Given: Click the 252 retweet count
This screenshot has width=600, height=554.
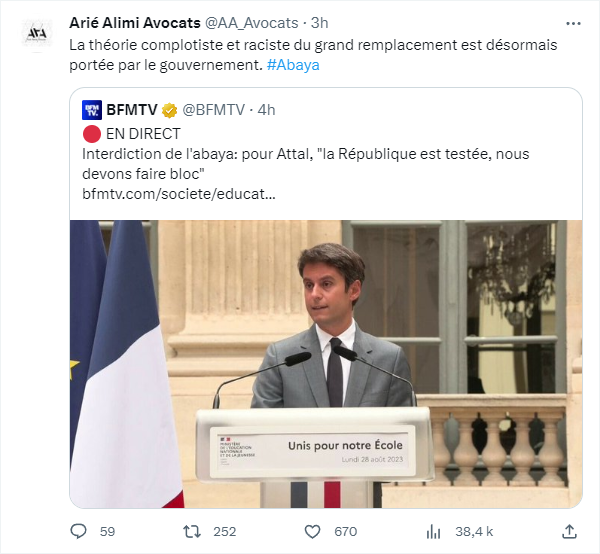Looking at the screenshot, I should coord(225,531).
